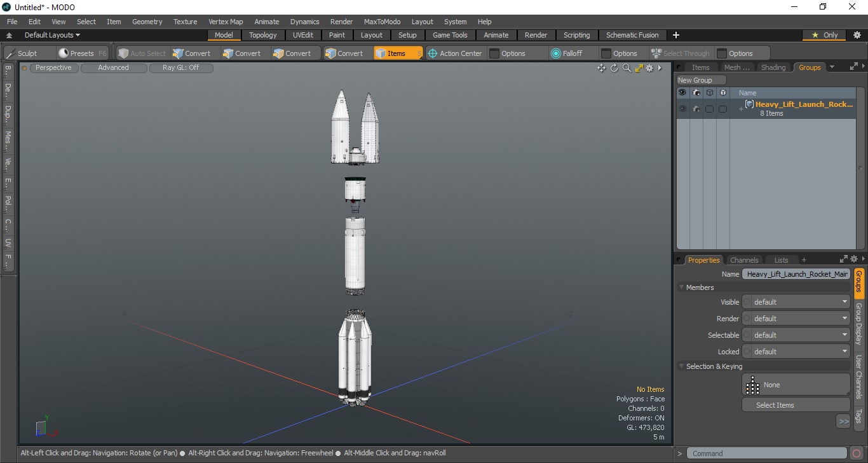Open the Group Display vertical tab
868x463 pixels.
point(858,324)
